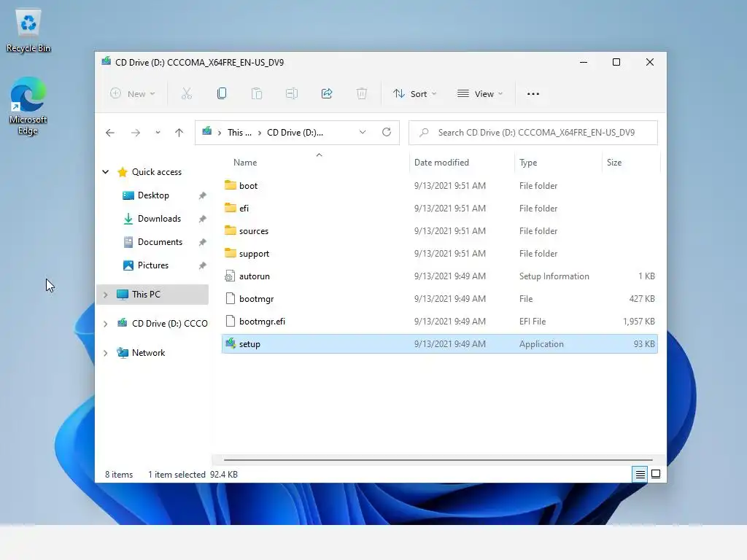Open the Sort dropdown menu

click(x=414, y=94)
